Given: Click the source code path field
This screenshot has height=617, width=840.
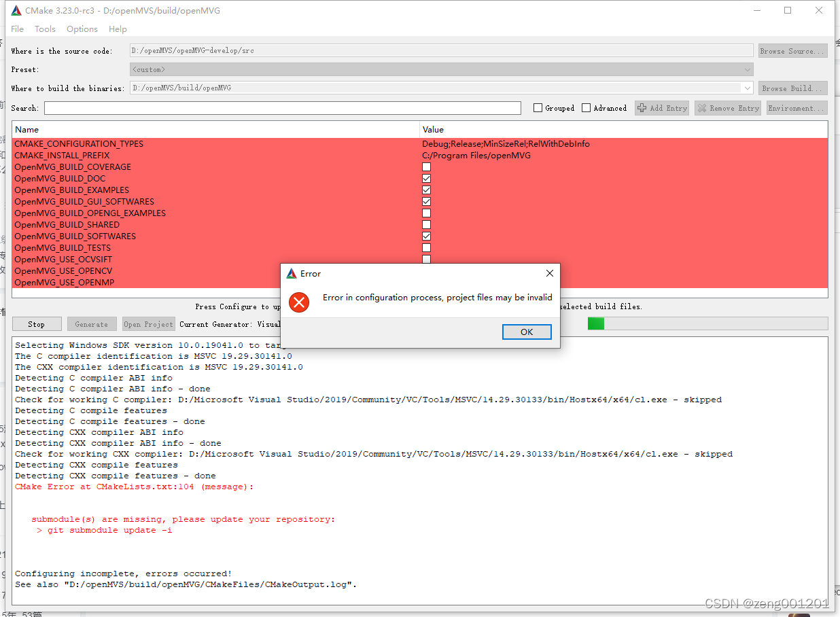Looking at the screenshot, I should point(442,50).
